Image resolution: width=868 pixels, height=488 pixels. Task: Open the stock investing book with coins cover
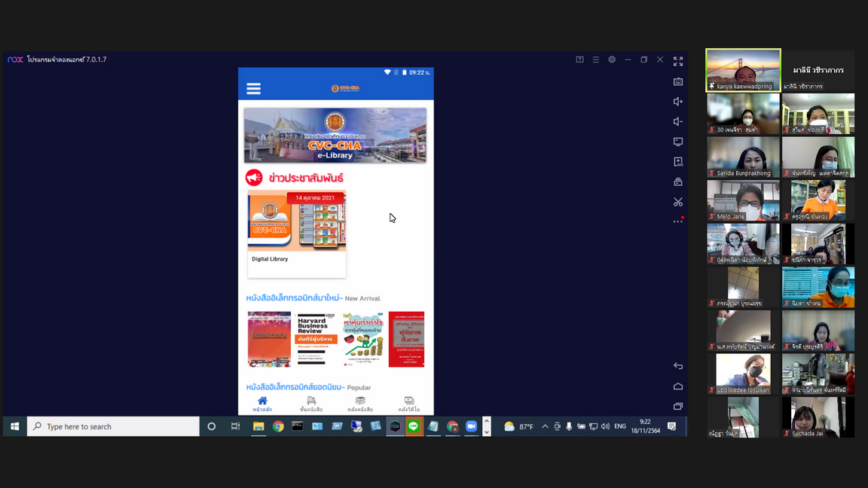363,339
